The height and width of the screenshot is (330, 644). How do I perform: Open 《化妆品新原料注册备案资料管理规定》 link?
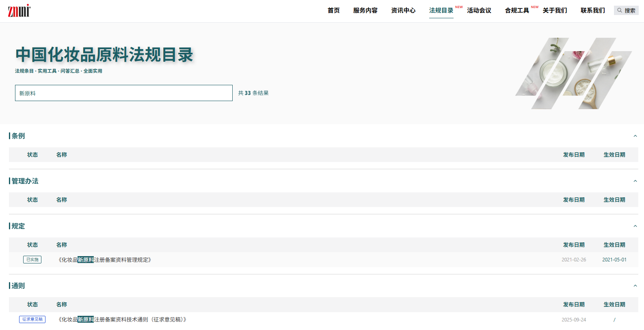[105, 260]
